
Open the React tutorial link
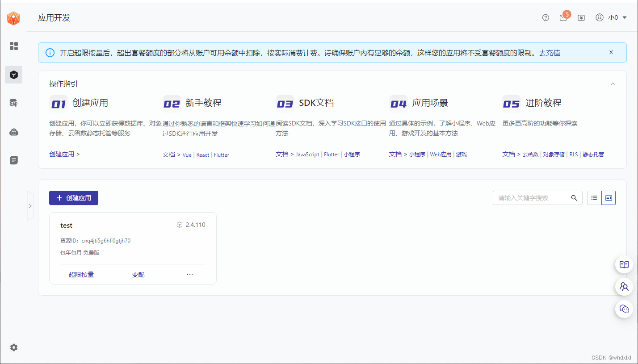point(203,155)
